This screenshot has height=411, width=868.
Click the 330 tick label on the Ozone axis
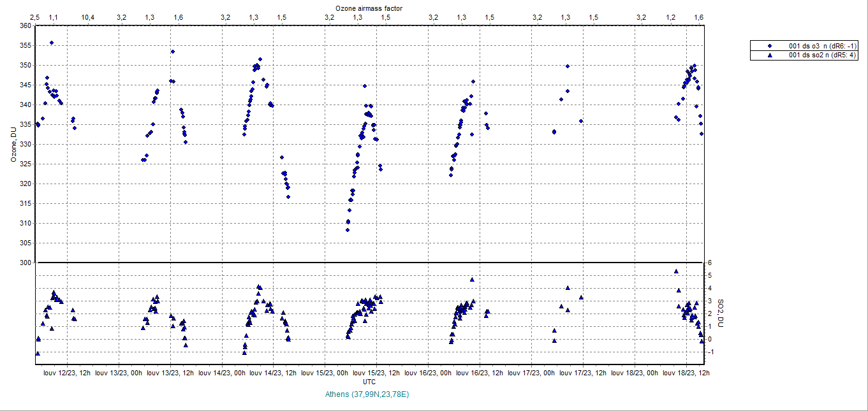pyautogui.click(x=25, y=145)
